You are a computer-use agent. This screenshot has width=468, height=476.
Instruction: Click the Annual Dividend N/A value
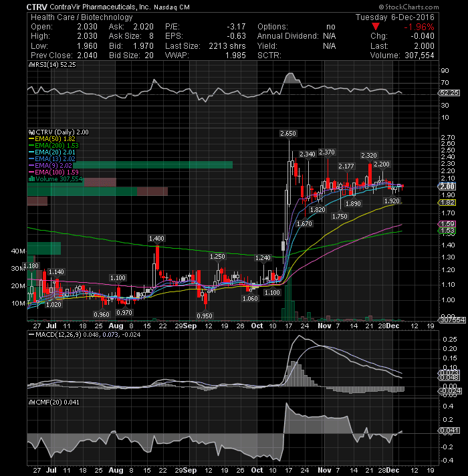click(330, 36)
